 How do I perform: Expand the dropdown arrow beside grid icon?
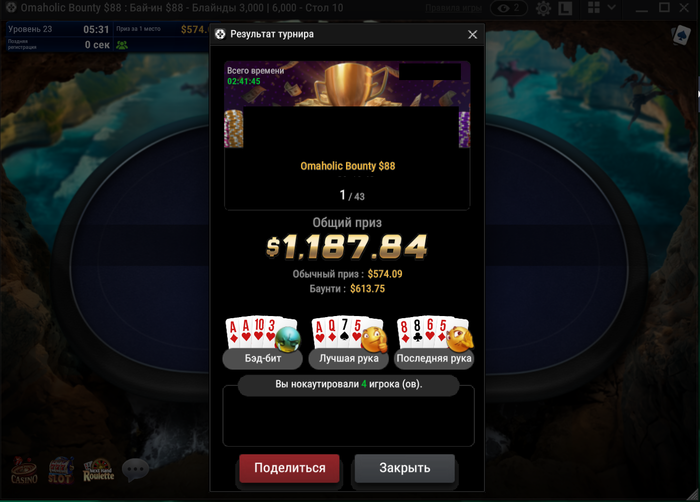point(612,8)
